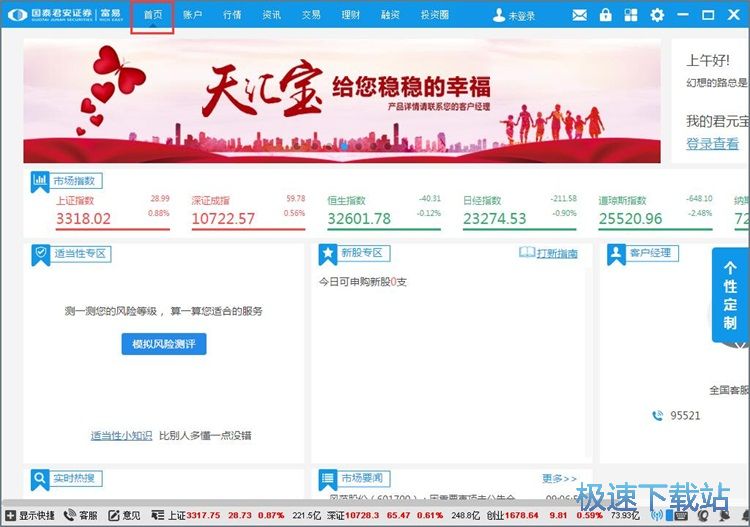Open settings gear in title bar
The image size is (750, 527).
point(657,15)
